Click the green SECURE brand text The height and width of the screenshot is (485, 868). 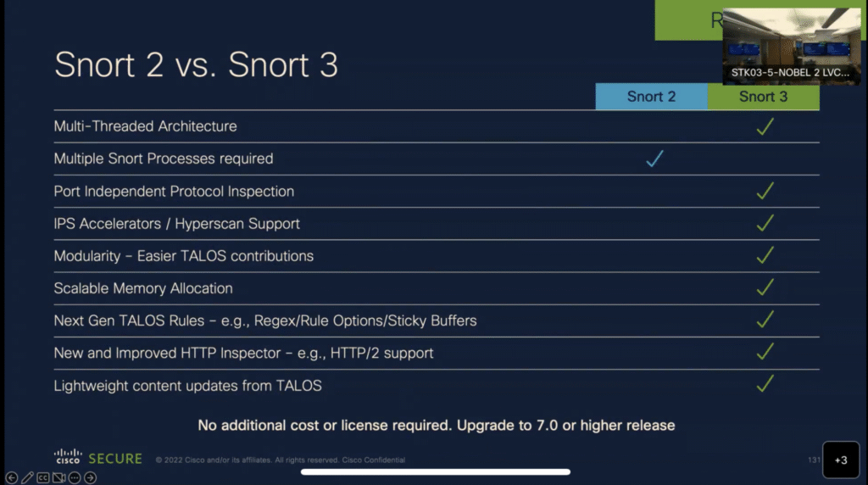coord(115,459)
